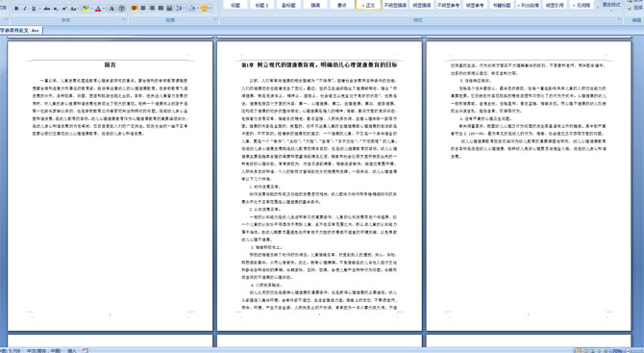
Task: Click the yellow text highlight icon
Action: [x=86, y=9]
